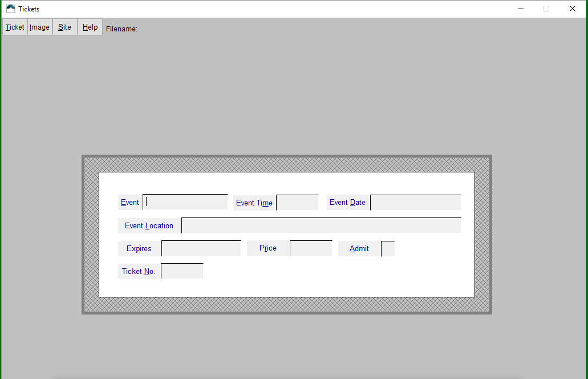This screenshot has width=588, height=379.
Task: Click inside the Price text field
Action: (310, 248)
